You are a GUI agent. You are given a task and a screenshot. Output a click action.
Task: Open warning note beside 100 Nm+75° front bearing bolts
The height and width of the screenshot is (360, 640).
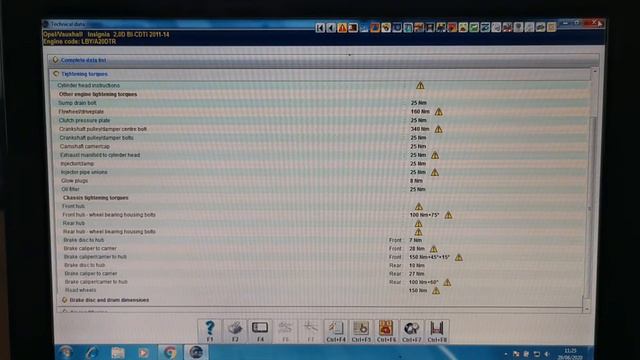[448, 215]
